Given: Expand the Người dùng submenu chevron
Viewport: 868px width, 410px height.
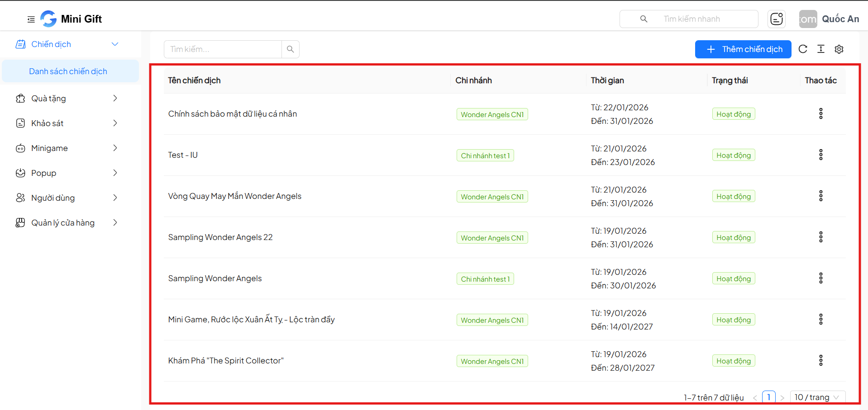Looking at the screenshot, I should click(x=115, y=198).
